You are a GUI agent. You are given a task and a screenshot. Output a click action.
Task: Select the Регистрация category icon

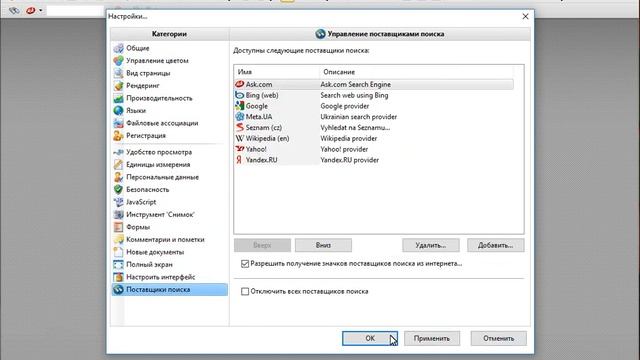tap(118, 136)
